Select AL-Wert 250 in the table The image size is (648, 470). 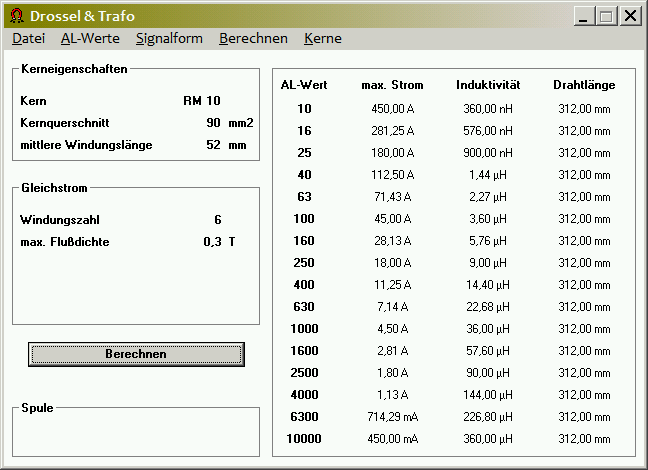pyautogui.click(x=304, y=262)
